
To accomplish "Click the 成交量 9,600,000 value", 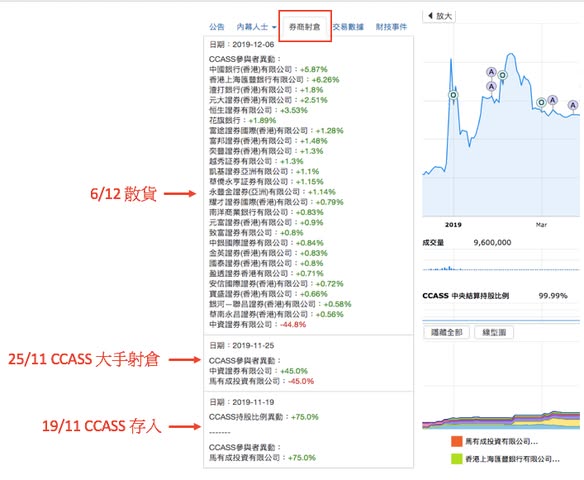I will coord(492,242).
